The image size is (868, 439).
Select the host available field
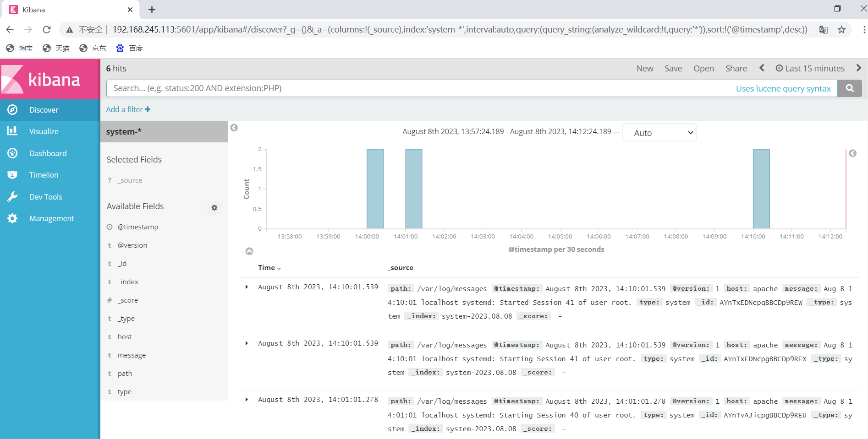tap(125, 337)
